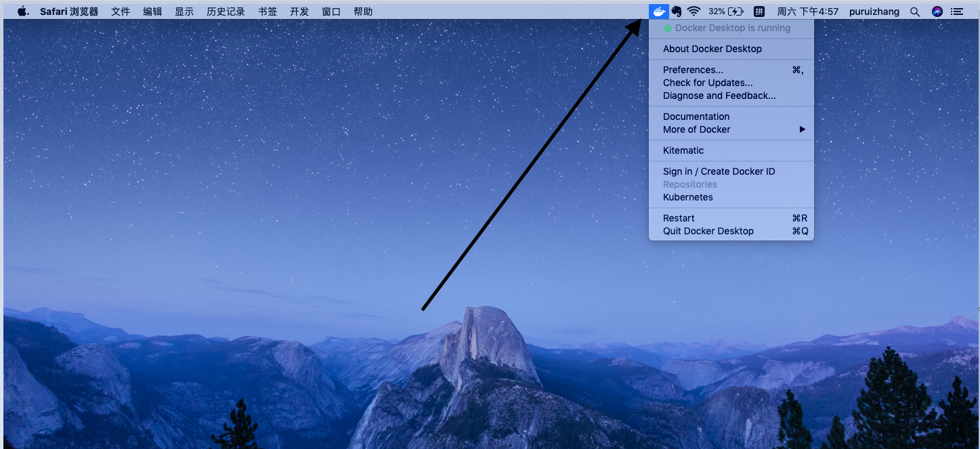The width and height of the screenshot is (980, 449).
Task: Click the Apple logo menu
Action: 22,12
